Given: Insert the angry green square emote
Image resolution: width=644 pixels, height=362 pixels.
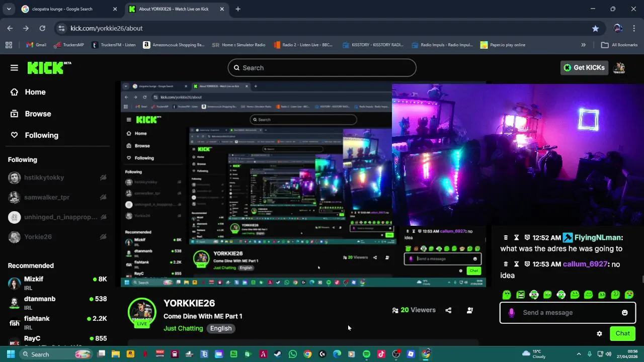Looking at the screenshot, I should tap(520, 295).
